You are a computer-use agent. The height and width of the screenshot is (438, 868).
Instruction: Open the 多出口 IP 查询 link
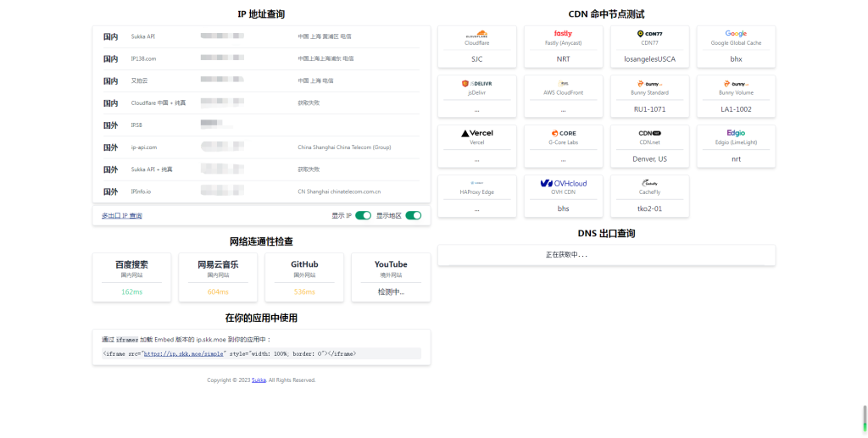[122, 216]
